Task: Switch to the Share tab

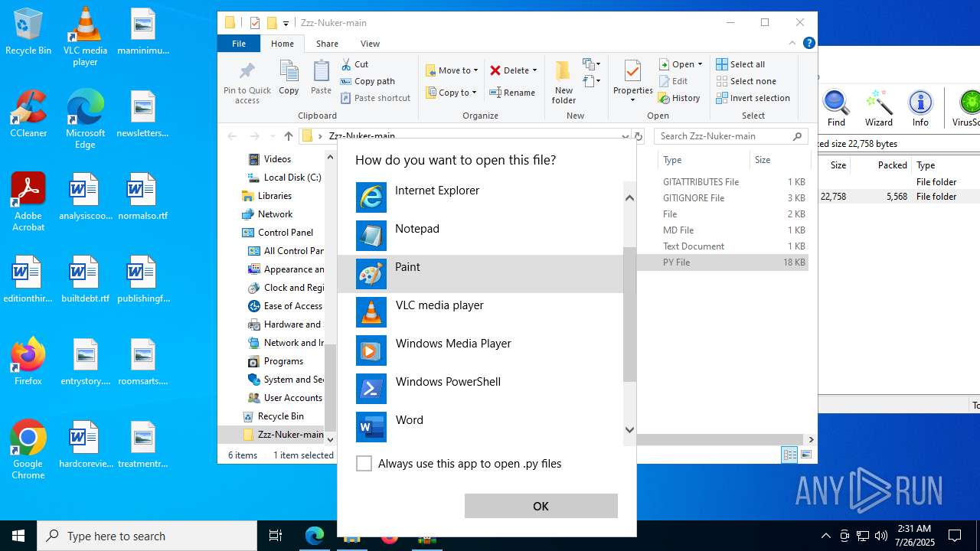Action: (327, 44)
